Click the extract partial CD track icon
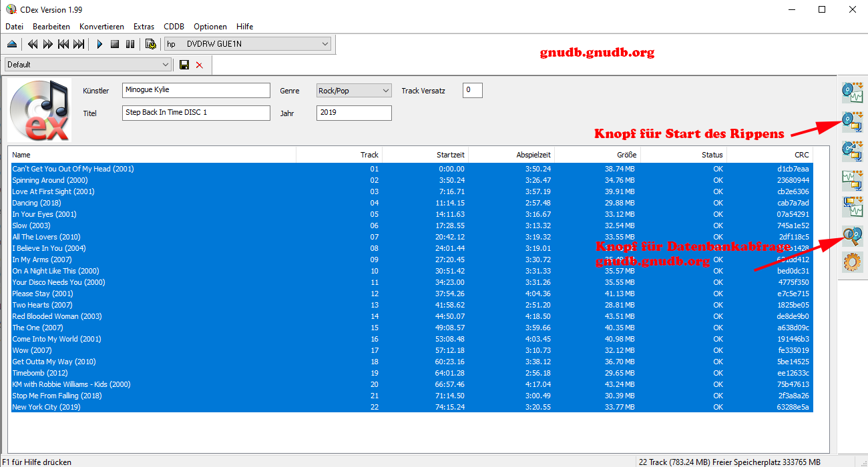The width and height of the screenshot is (868, 467). [x=853, y=150]
